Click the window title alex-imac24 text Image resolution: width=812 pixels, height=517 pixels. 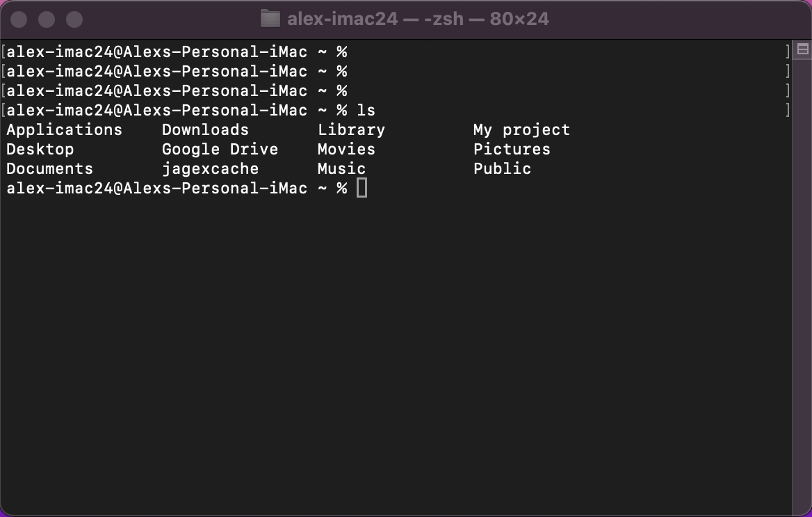pyautogui.click(x=342, y=19)
